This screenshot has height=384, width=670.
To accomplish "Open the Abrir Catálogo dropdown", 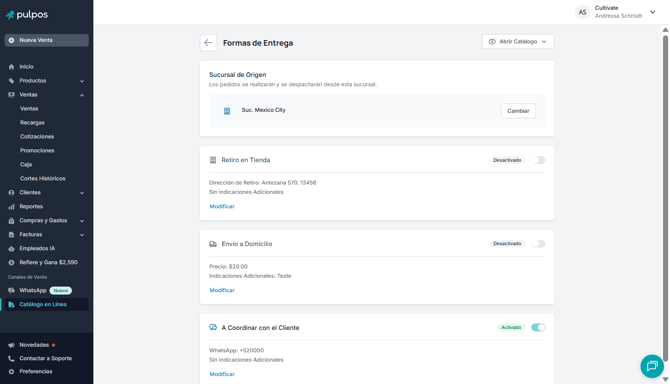I will click(x=518, y=41).
